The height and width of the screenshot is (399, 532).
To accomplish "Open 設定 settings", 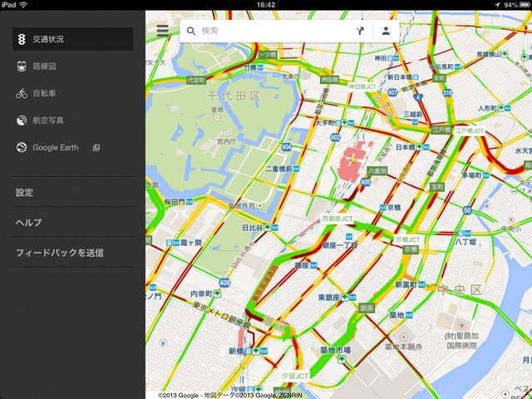I will click(72, 192).
